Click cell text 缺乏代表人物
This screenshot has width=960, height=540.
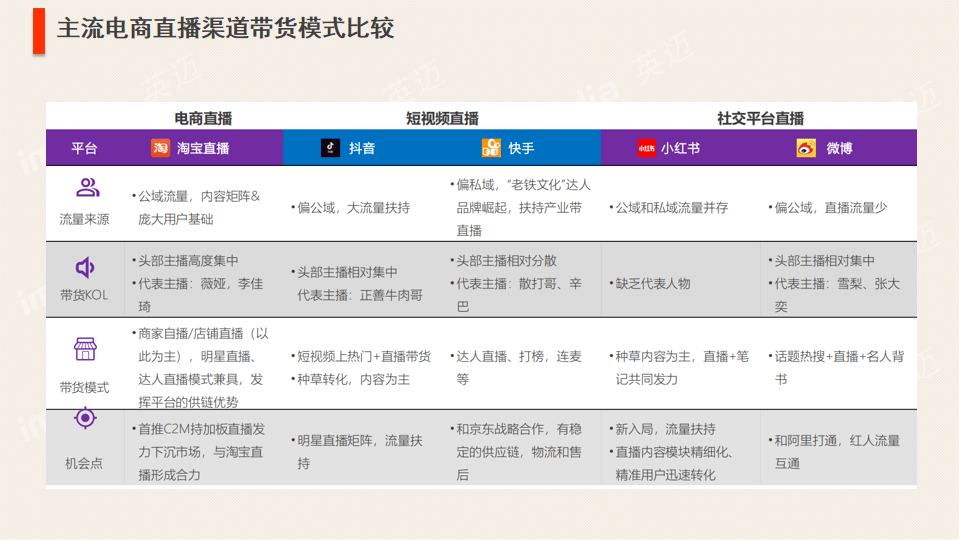coord(650,284)
